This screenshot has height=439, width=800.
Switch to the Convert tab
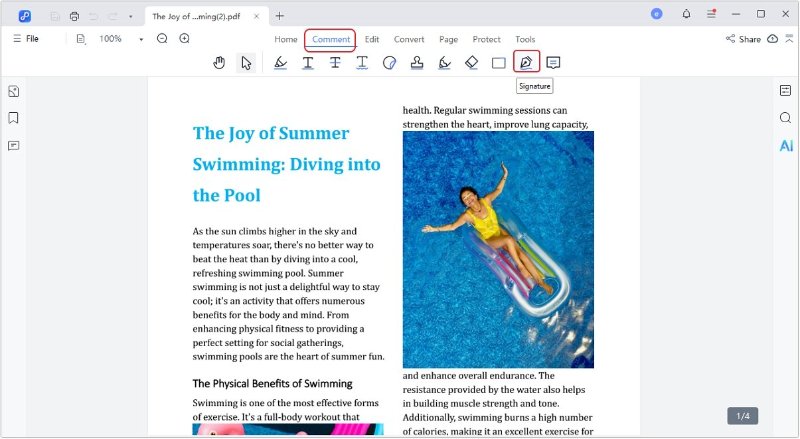[x=409, y=39]
